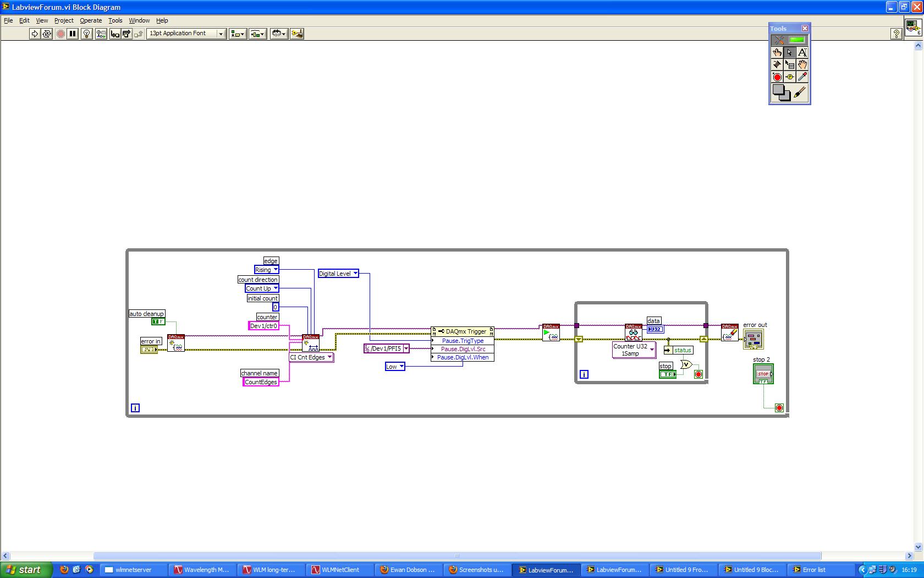Open the View menu
The height and width of the screenshot is (578, 924).
click(x=42, y=20)
